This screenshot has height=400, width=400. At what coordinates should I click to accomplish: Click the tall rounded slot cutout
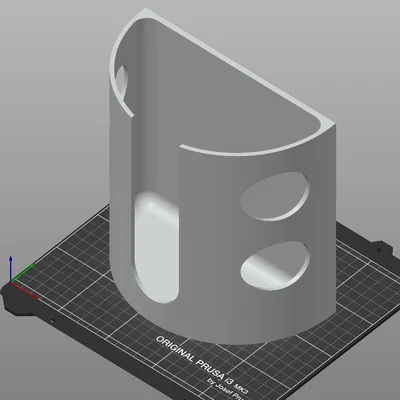coord(156,247)
